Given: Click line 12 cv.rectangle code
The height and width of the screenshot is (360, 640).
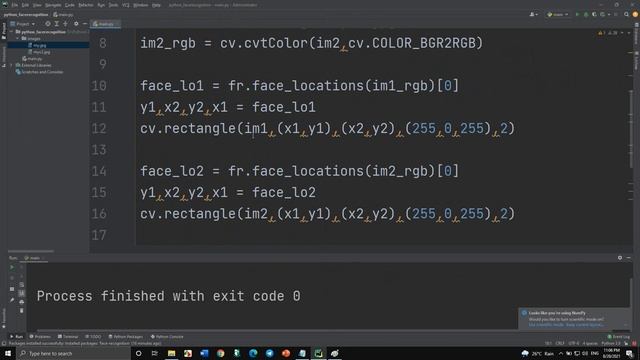Looking at the screenshot, I should (327, 129).
